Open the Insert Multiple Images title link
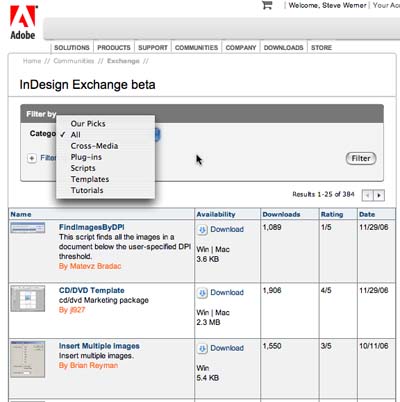The height and width of the screenshot is (402, 400). pos(99,346)
